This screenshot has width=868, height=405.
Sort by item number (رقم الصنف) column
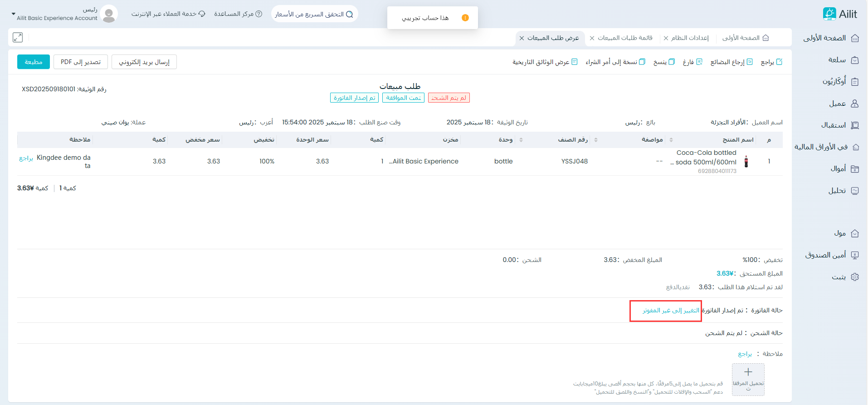[x=595, y=140]
